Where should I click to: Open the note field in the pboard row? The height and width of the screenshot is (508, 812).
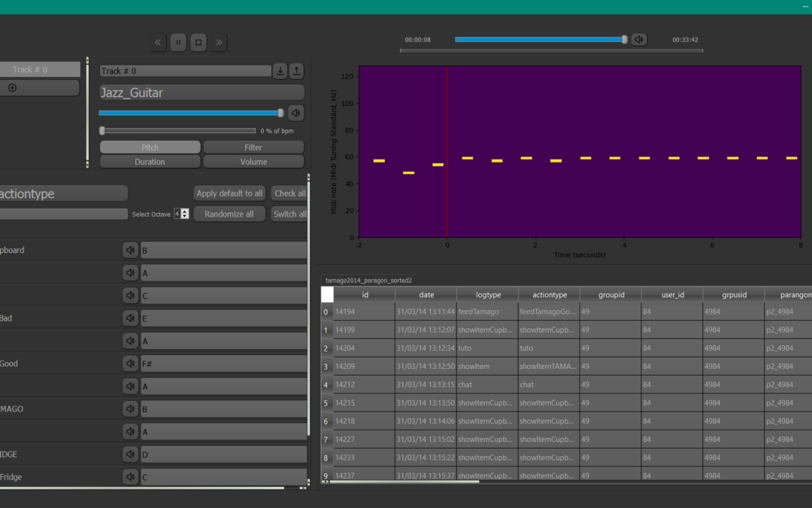point(224,251)
